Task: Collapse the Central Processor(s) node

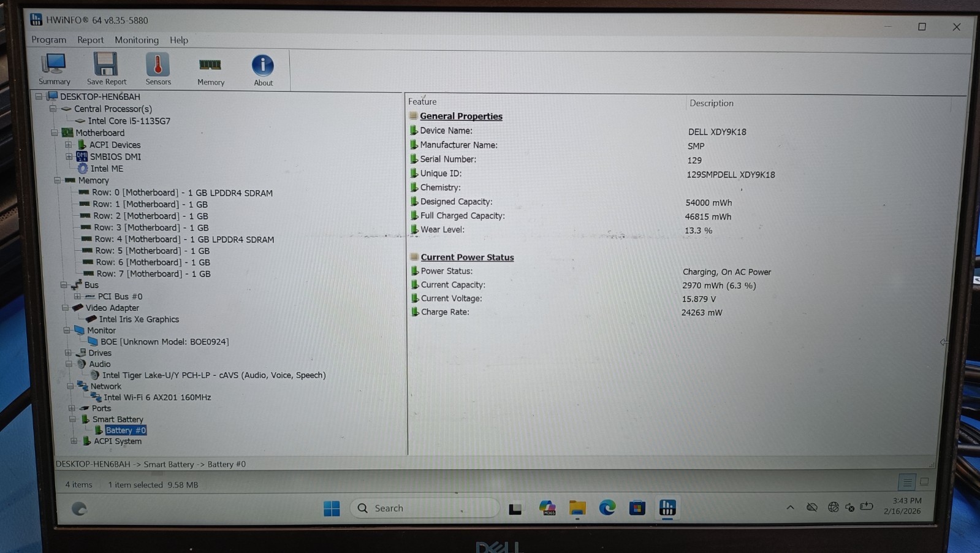Action: pos(53,109)
